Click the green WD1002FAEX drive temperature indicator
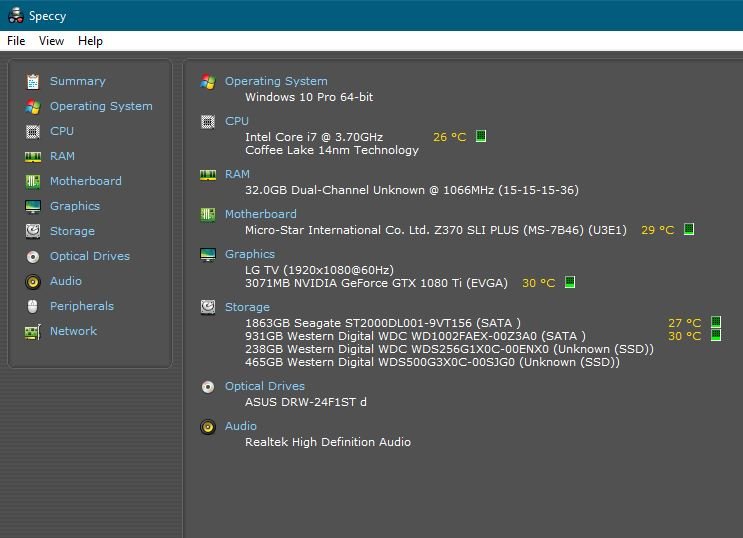This screenshot has width=743, height=538. (x=716, y=335)
